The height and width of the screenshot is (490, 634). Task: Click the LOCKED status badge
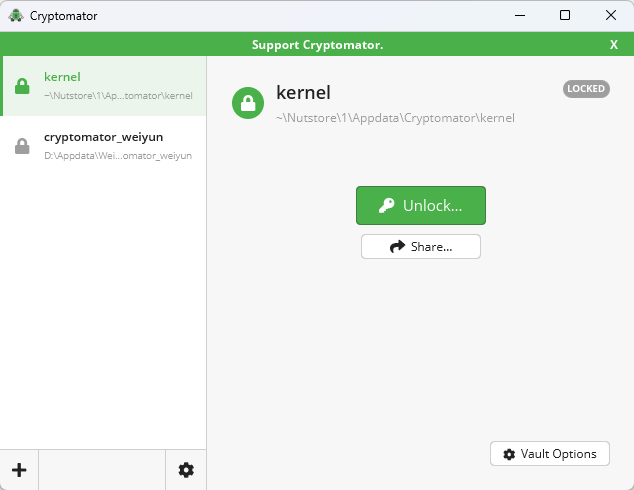(586, 89)
